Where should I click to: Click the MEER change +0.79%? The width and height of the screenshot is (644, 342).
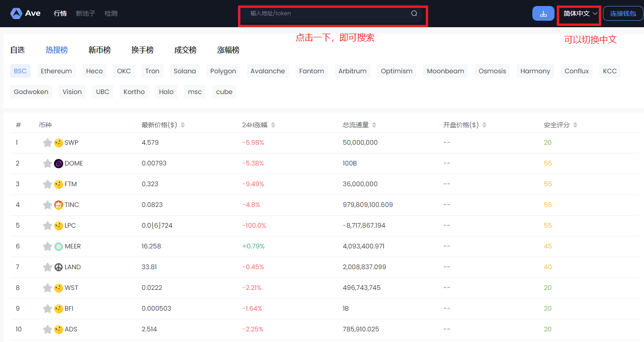tap(253, 247)
